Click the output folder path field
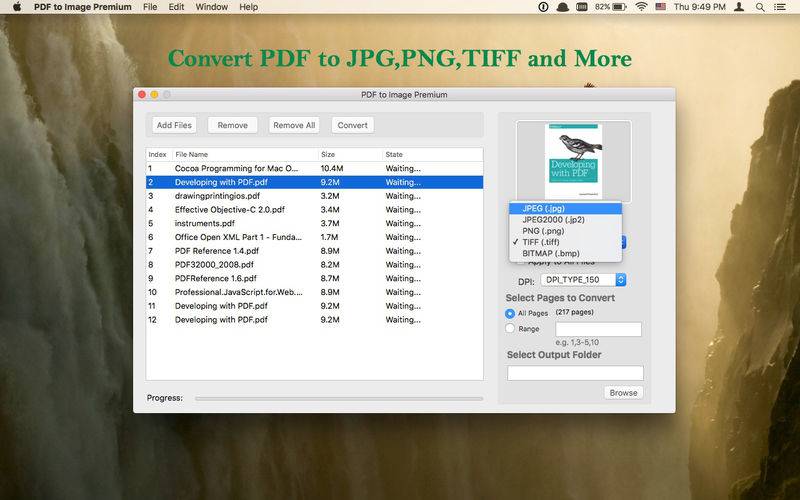The image size is (800, 500). point(576,373)
